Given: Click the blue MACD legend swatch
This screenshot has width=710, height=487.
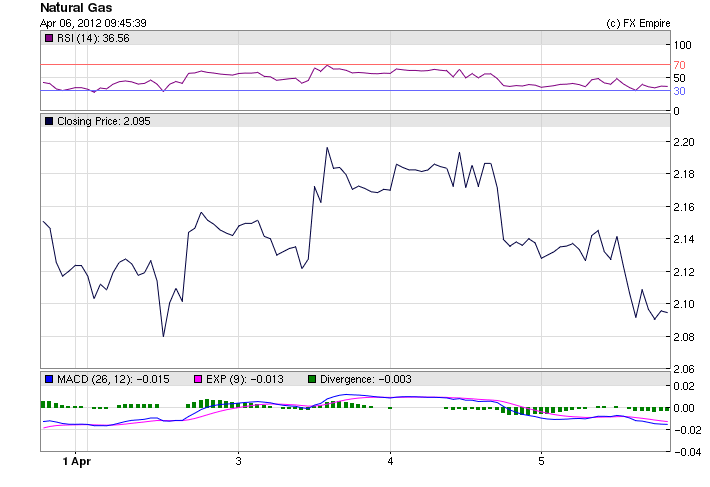Looking at the screenshot, I should (49, 379).
